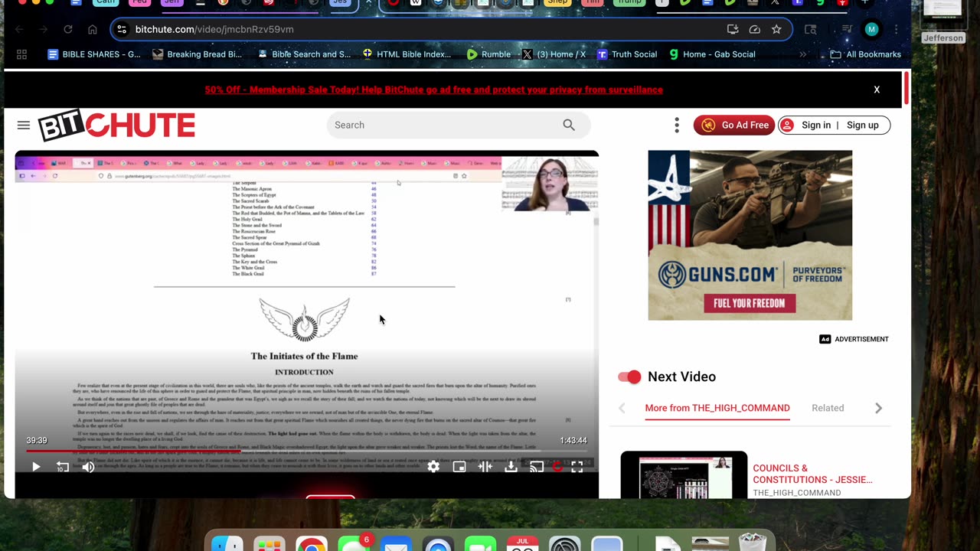
Task: Show previous tabs with left chevron
Action: [622, 409]
